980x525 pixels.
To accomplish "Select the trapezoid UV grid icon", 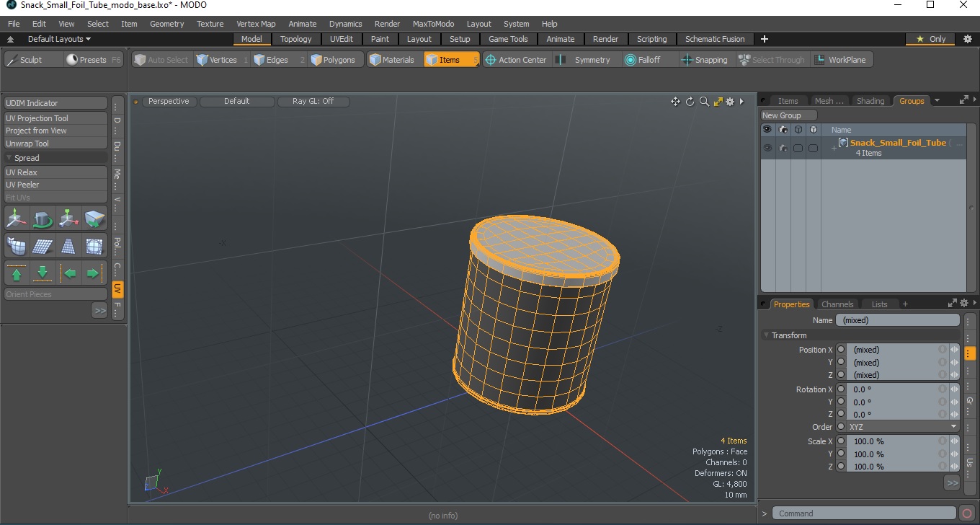I will click(x=68, y=247).
